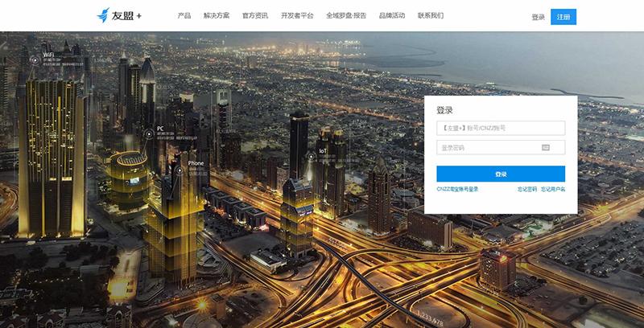Click the 忘记密码 link
This screenshot has height=328, width=644.
tap(527, 189)
